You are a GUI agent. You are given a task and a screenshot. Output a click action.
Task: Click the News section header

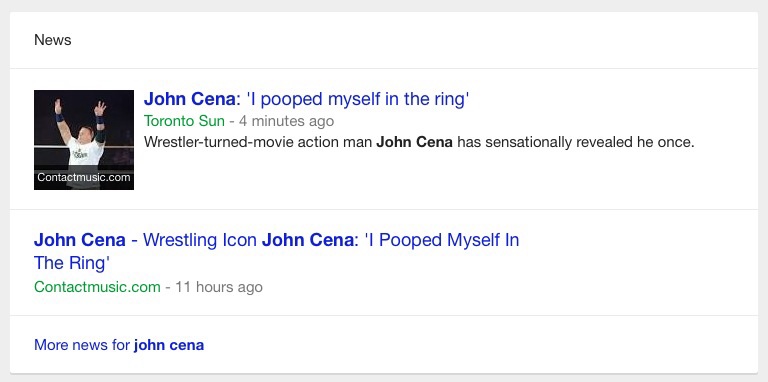(x=53, y=40)
